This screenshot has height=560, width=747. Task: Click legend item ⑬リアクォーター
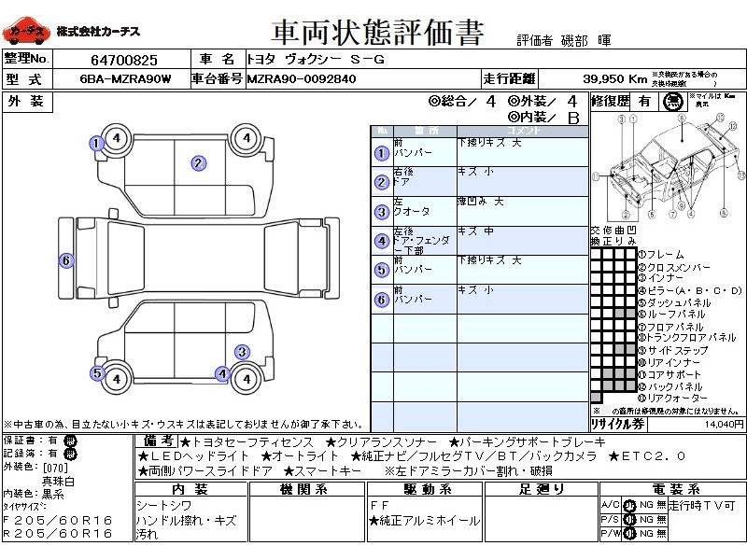pyautogui.click(x=673, y=399)
